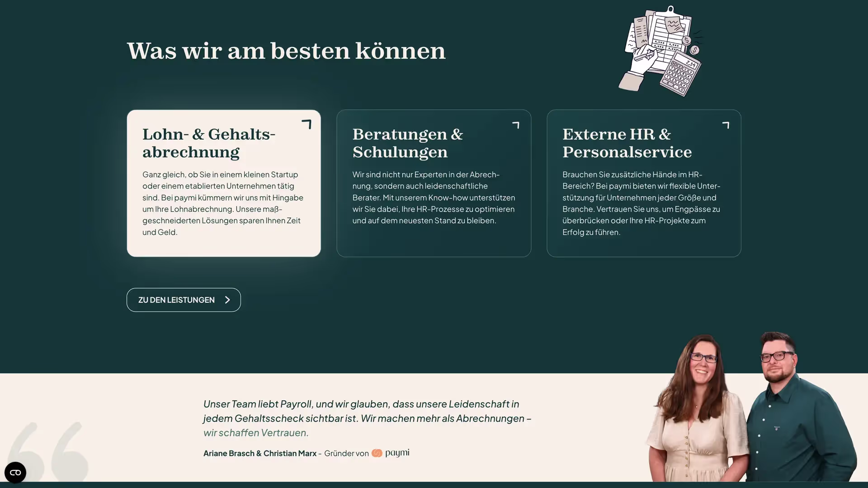868x488 pixels.
Task: Click the description starting 'Ganz gleich, ob Sie'
Action: click(x=223, y=203)
